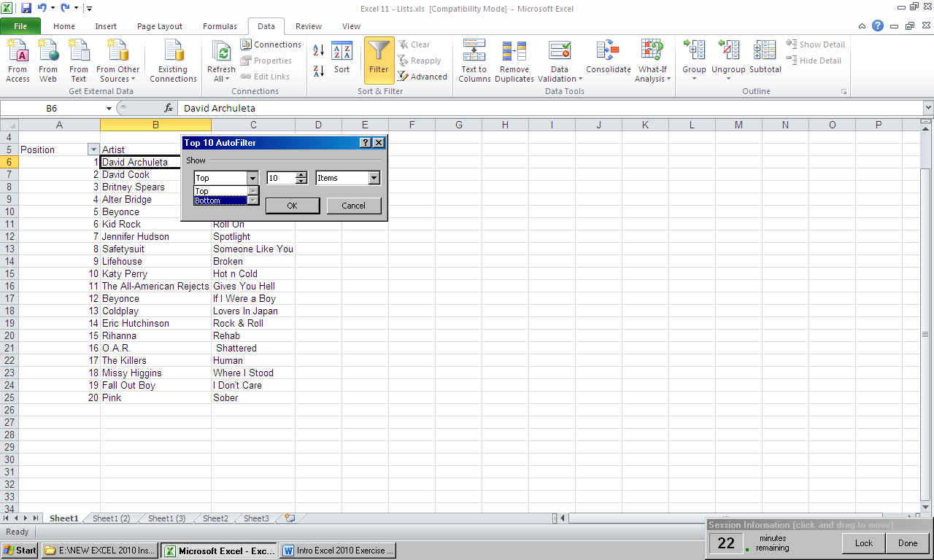Switch to Sheet1 (3) tab

[x=166, y=518]
